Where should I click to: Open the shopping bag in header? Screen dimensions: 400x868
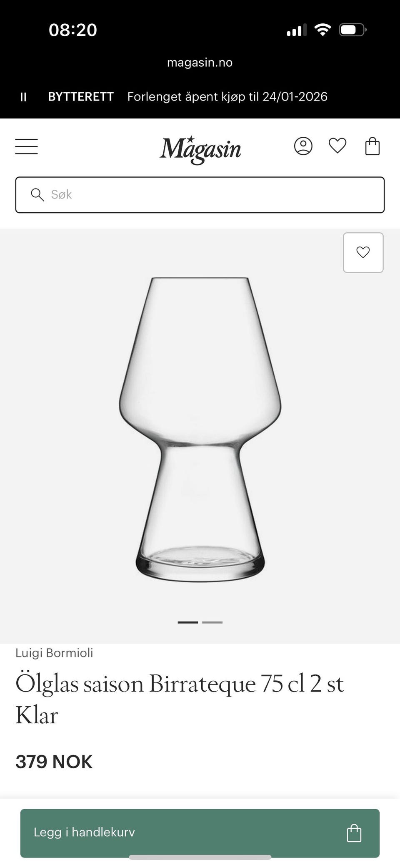(x=372, y=146)
